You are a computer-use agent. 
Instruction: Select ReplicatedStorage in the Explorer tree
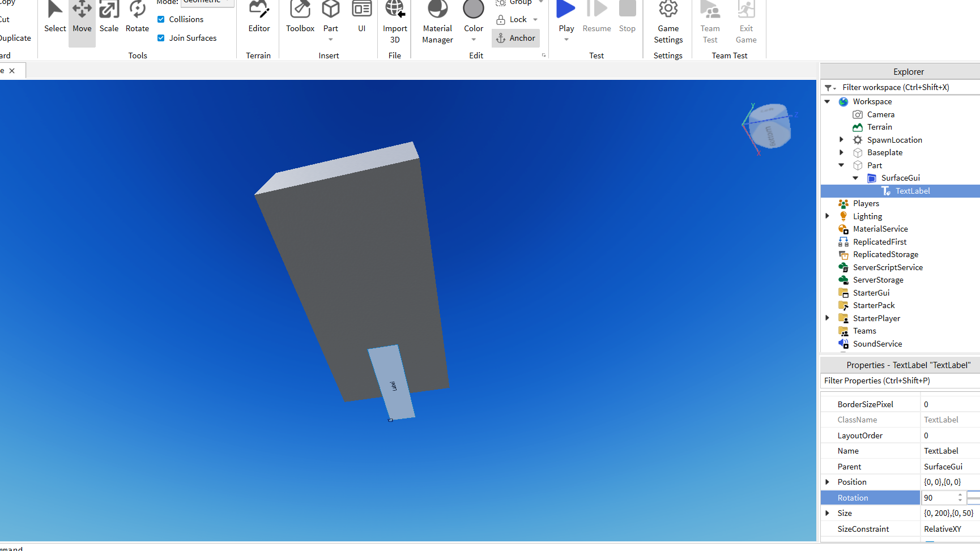pyautogui.click(x=885, y=254)
